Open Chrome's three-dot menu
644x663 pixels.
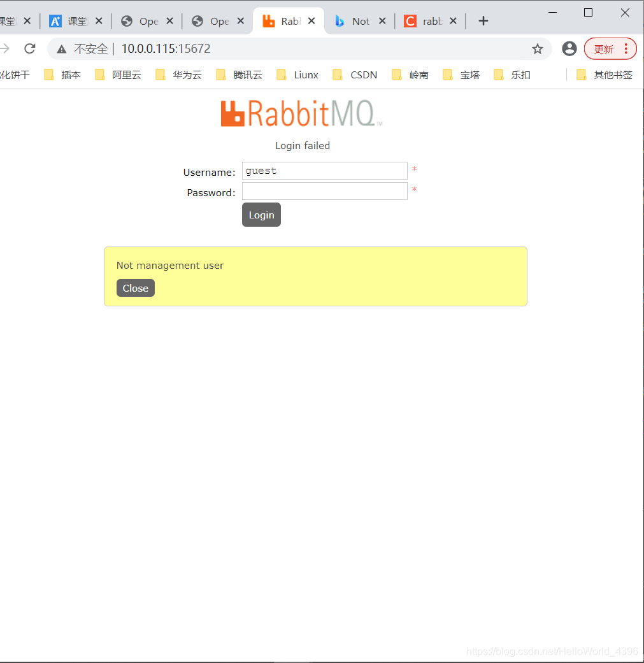[x=626, y=48]
